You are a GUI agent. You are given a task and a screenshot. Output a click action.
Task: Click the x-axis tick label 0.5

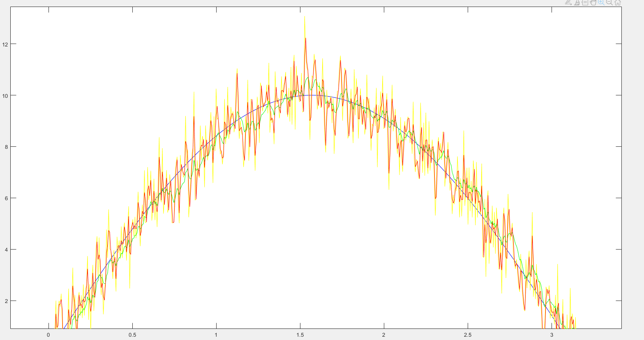click(x=132, y=335)
